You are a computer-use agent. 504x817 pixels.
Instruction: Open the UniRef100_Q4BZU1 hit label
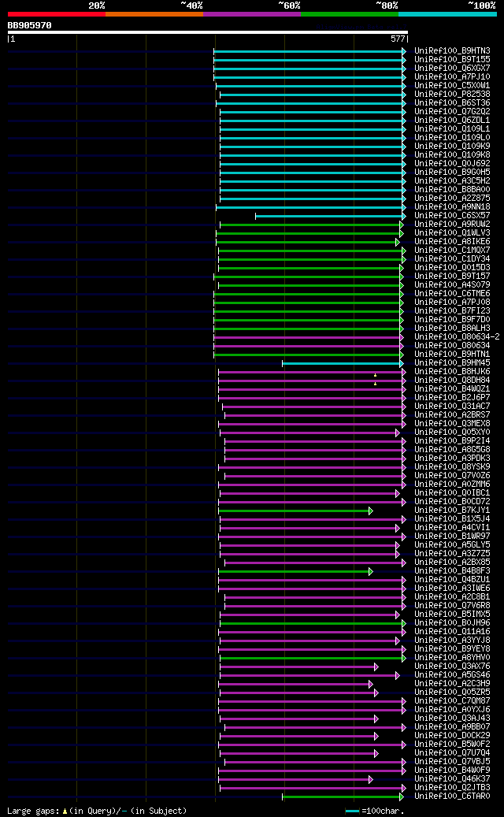[452, 579]
